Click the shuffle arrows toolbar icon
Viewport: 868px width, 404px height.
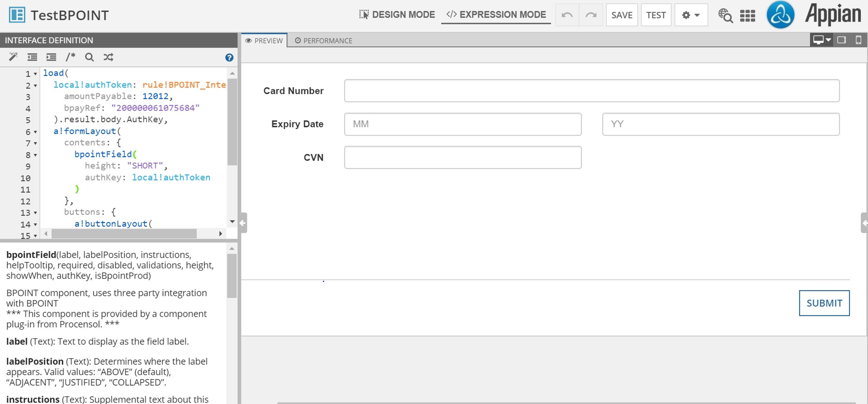click(x=108, y=57)
